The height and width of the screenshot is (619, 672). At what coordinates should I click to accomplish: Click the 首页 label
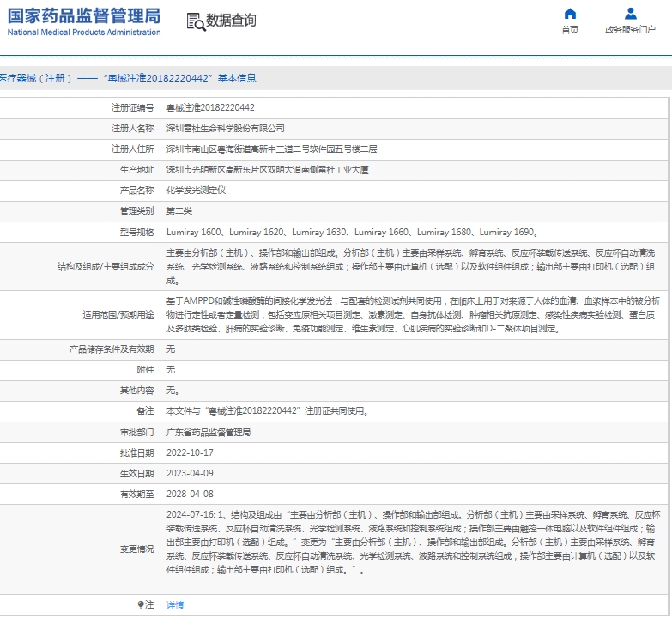pyautogui.click(x=570, y=29)
